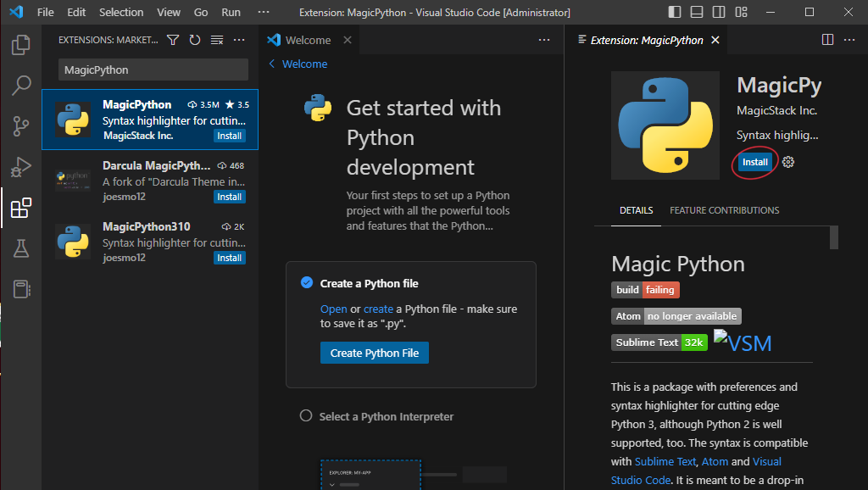
Task: Select the MagicPython310 title in list
Action: click(x=146, y=226)
